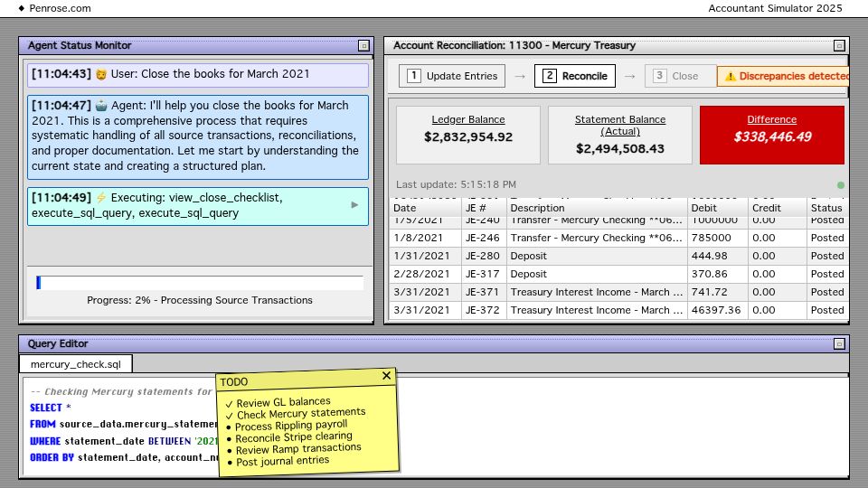Viewport: 868px width, 488px height.
Task: Click the user emoji icon in User message
Action: pos(100,74)
